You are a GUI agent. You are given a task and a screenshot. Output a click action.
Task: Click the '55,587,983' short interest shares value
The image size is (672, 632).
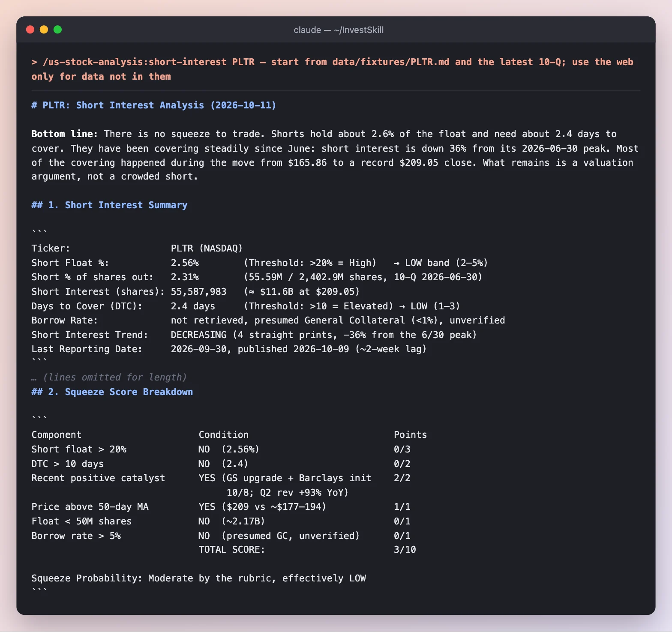[x=198, y=292]
